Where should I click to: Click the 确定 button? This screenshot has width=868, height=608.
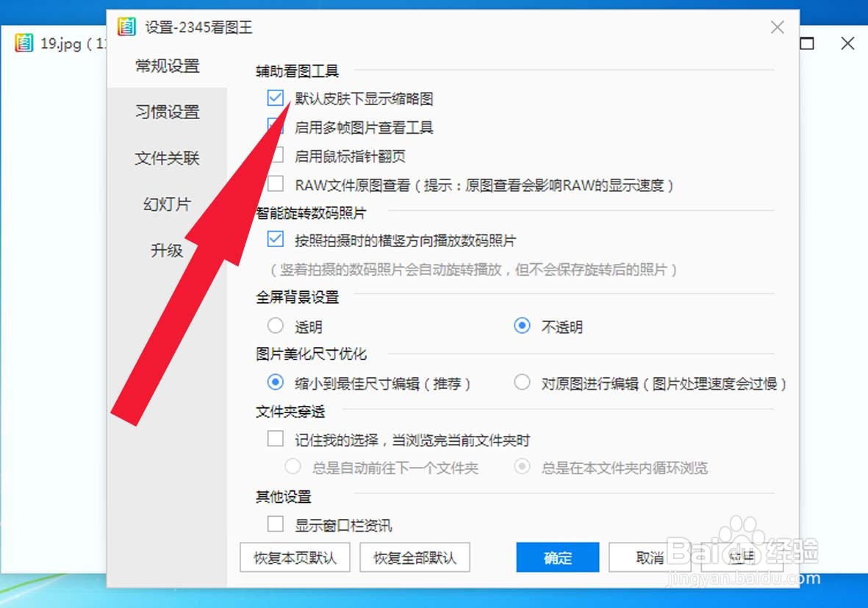coord(557,557)
